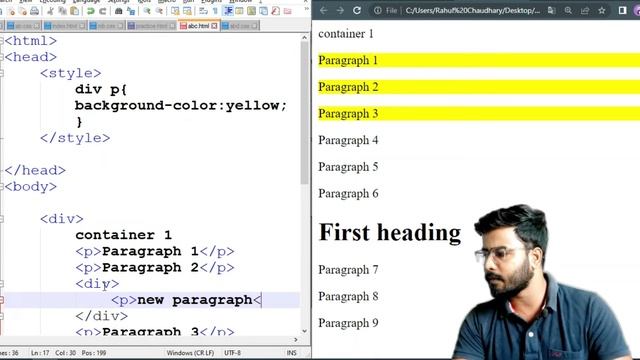This screenshot has width=640, height=360.
Task: Click the Print icon in Notepad++ toolbar
Action: pos(34,11)
